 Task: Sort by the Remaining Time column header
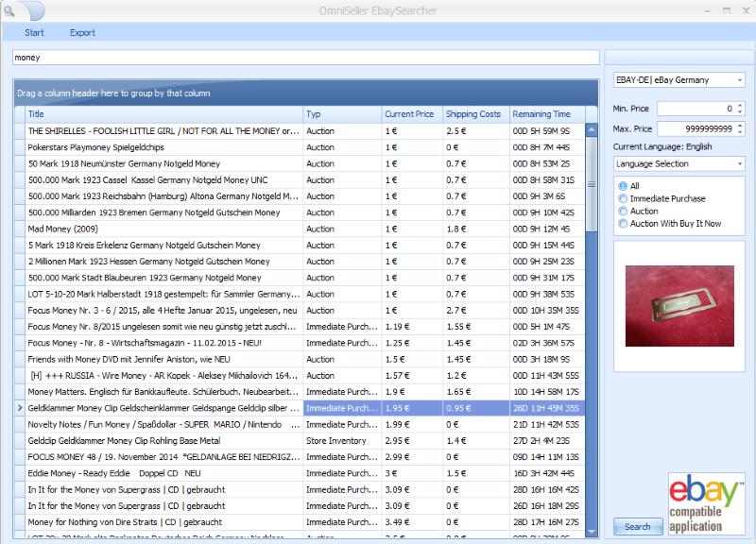click(547, 114)
